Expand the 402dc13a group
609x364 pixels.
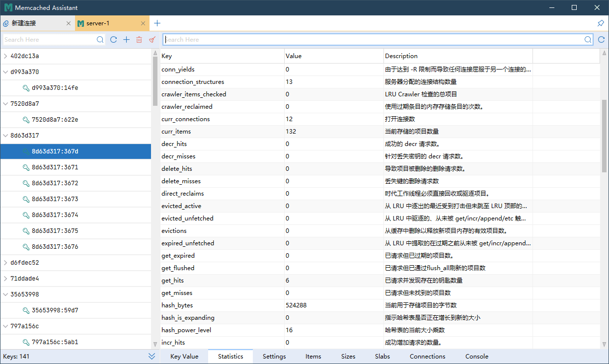point(5,56)
